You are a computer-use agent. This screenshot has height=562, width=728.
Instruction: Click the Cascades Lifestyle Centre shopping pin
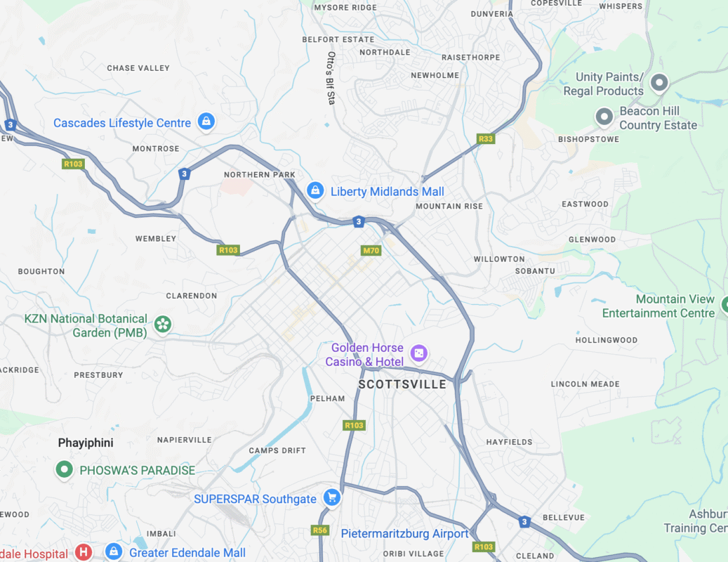206,122
